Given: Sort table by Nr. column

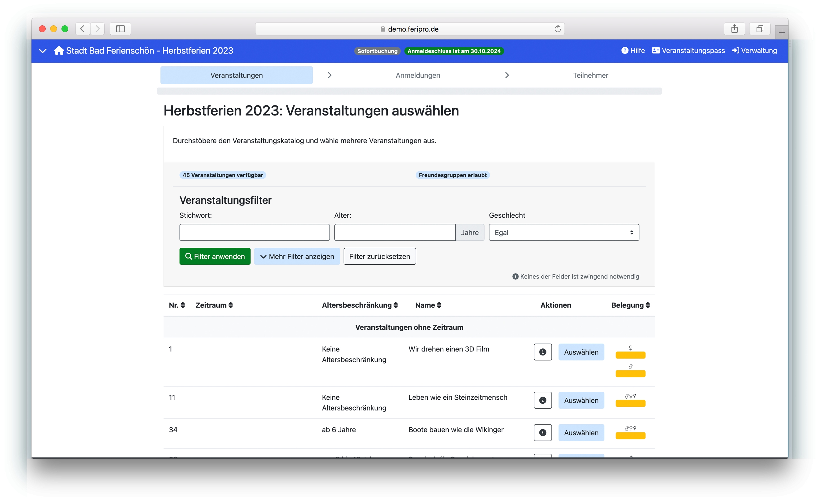Looking at the screenshot, I should click(x=177, y=305).
